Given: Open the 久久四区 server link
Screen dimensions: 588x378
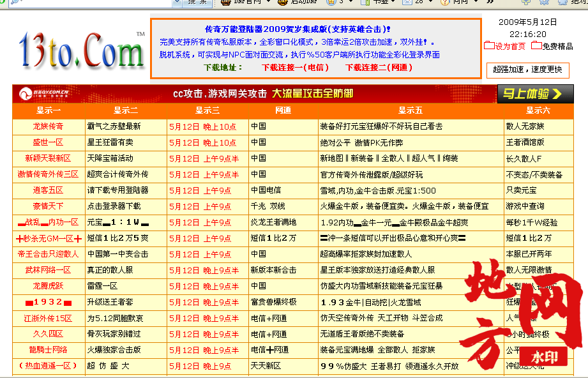Looking at the screenshot, I should click(x=48, y=334).
